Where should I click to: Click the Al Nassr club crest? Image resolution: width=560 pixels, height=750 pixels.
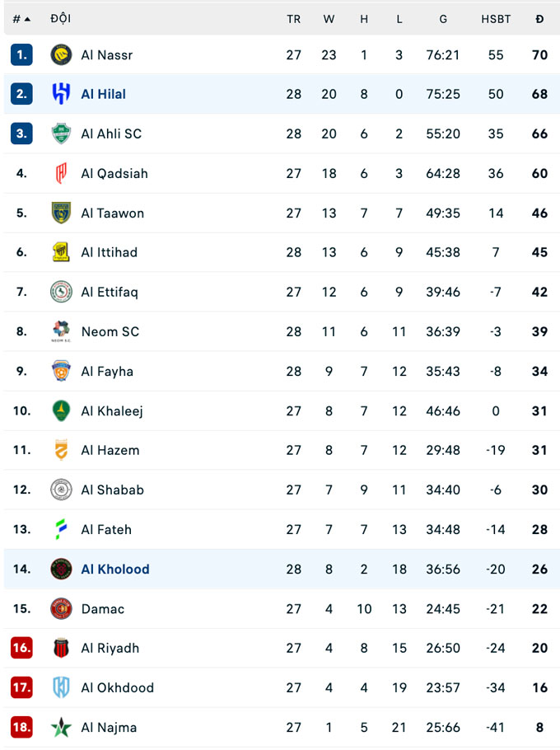62,54
